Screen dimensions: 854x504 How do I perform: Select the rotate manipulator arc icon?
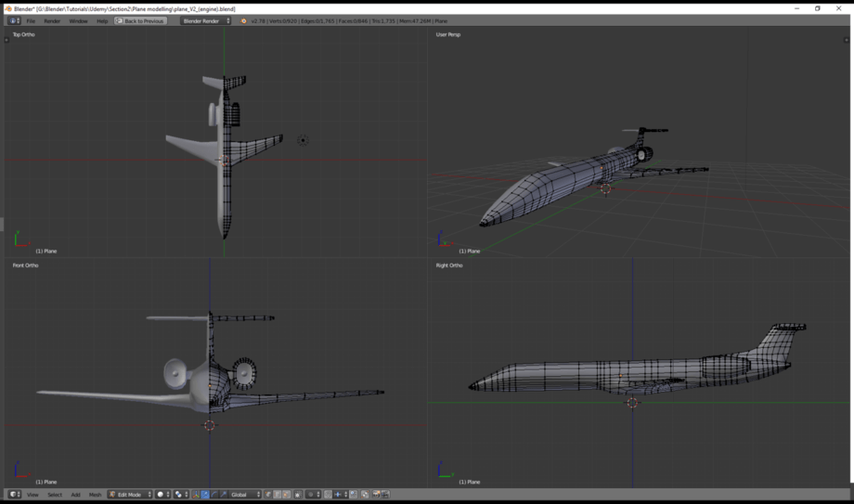click(214, 494)
